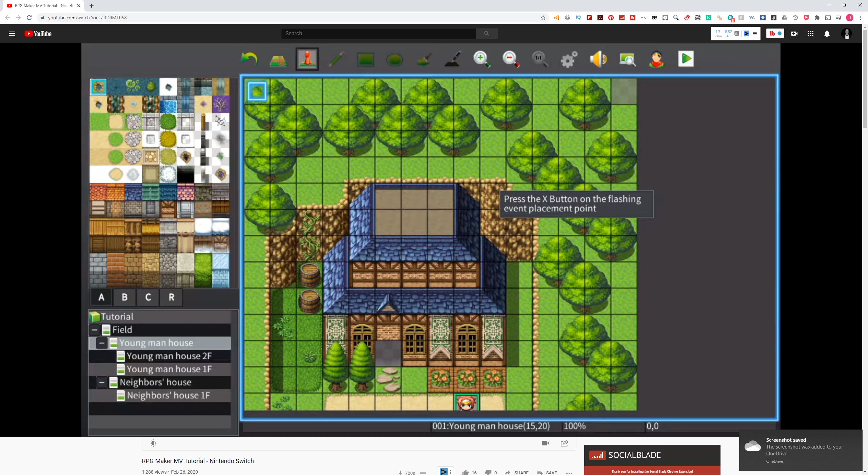The width and height of the screenshot is (868, 475).
Task: Open the Chrome three-dot menu
Action: tap(861, 18)
